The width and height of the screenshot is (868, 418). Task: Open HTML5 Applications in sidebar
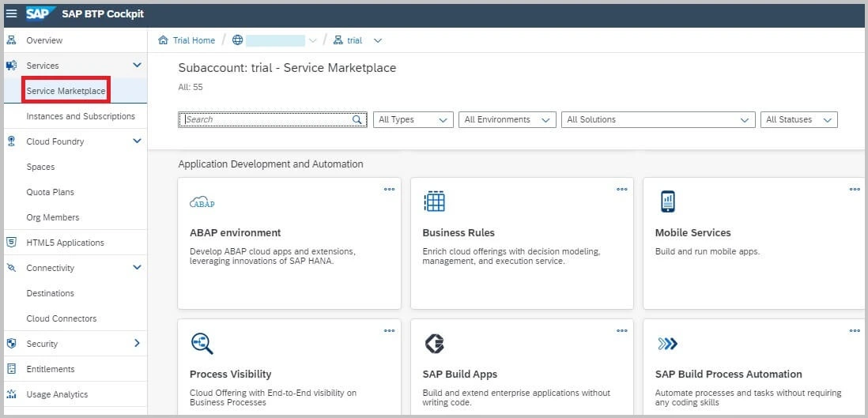(66, 243)
